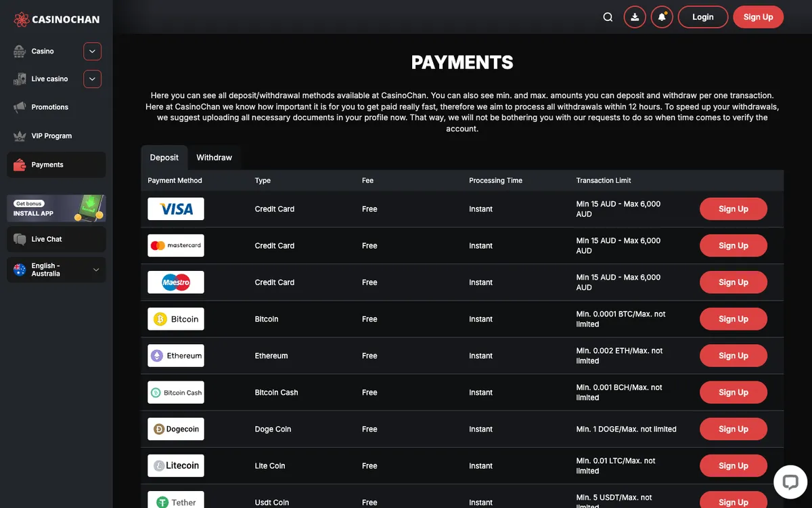Open Live Chat from the sidebar
Image resolution: width=812 pixels, height=508 pixels.
pyautogui.click(x=56, y=239)
